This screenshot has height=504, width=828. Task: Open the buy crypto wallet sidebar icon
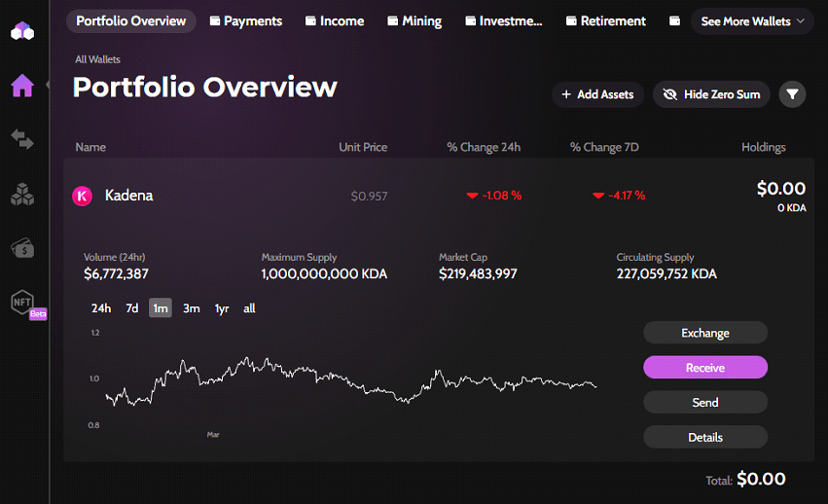pos(22,248)
